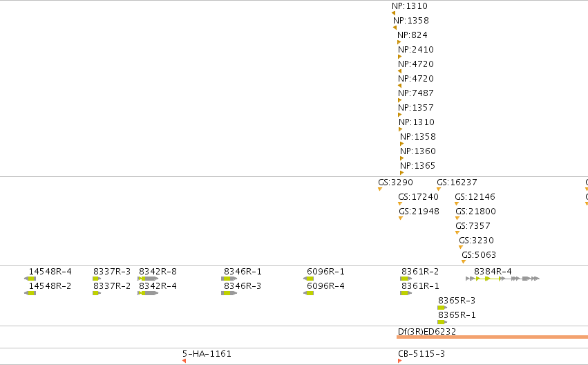Click the 8365R-3 gene glyph
Screen dimensions: 588x365
(x=442, y=308)
